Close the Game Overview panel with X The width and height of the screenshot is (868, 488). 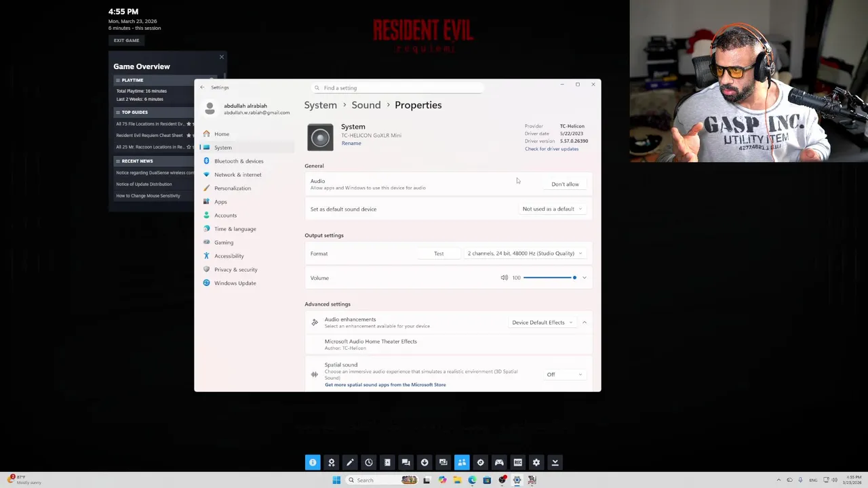[221, 57]
